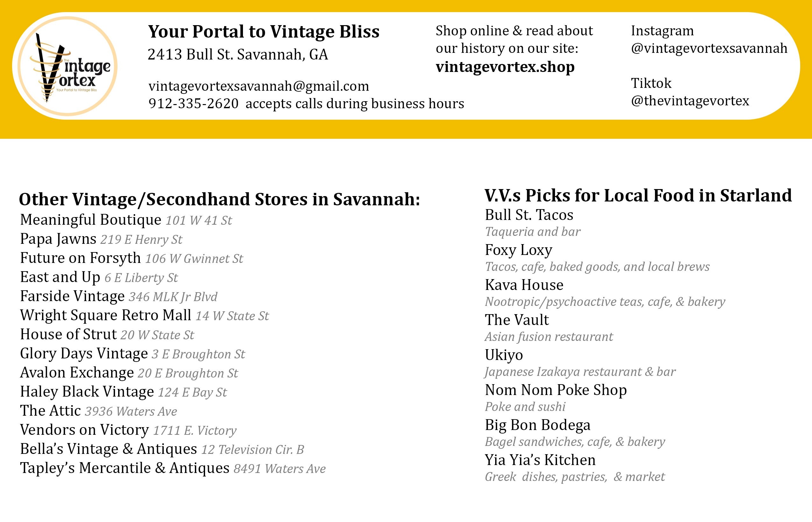Open the @vintagevortexsavannah Instagram handle

[709, 48]
